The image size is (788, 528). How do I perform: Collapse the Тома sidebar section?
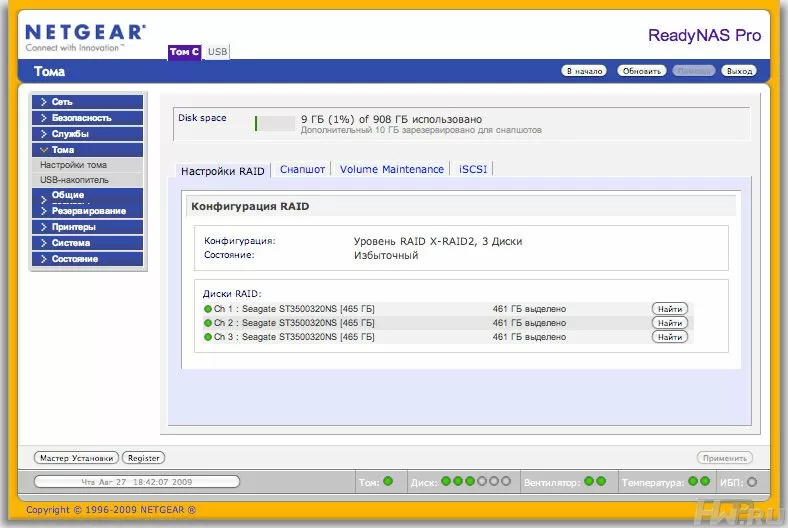coord(87,150)
